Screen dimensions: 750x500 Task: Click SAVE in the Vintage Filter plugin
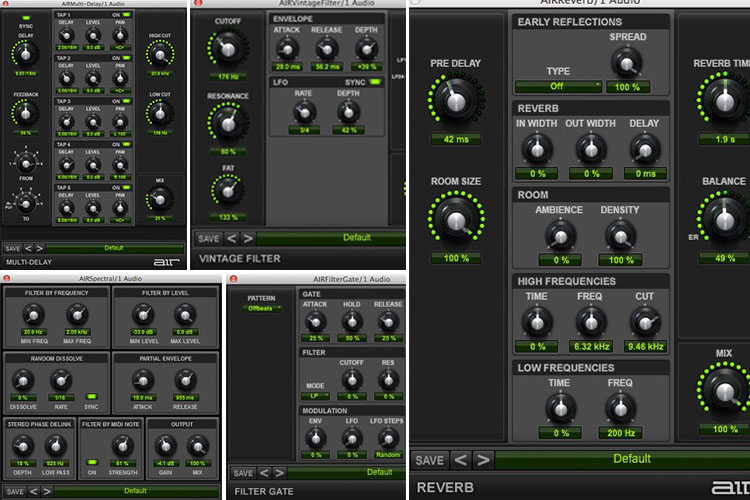pyautogui.click(x=209, y=238)
